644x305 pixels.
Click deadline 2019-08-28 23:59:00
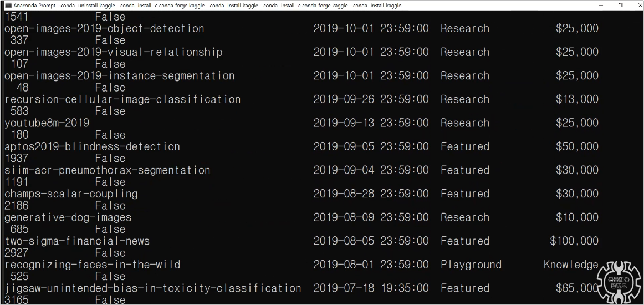coord(371,194)
